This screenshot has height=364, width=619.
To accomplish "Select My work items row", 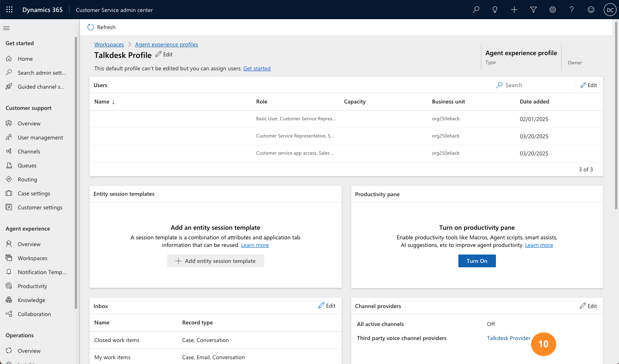I will pos(215,357).
